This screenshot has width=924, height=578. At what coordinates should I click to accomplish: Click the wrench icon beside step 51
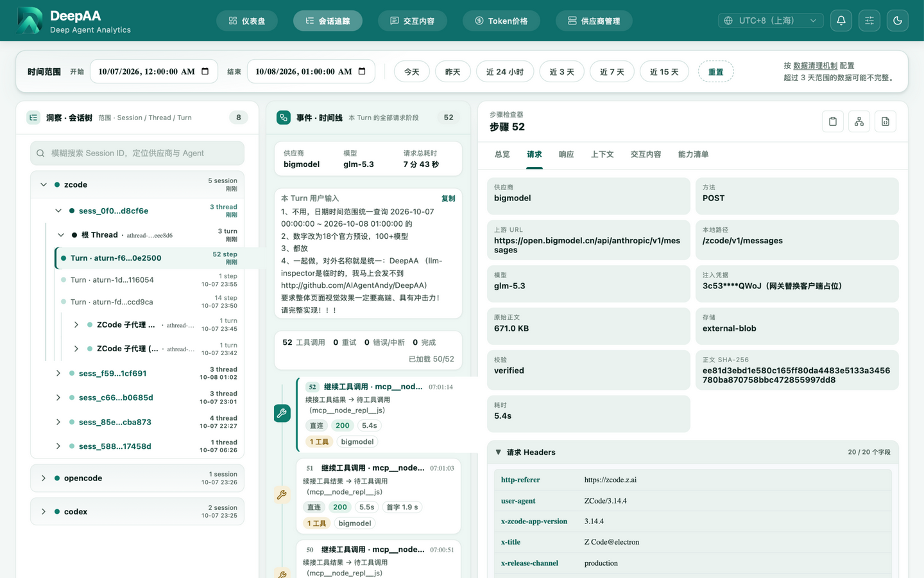[x=282, y=495]
